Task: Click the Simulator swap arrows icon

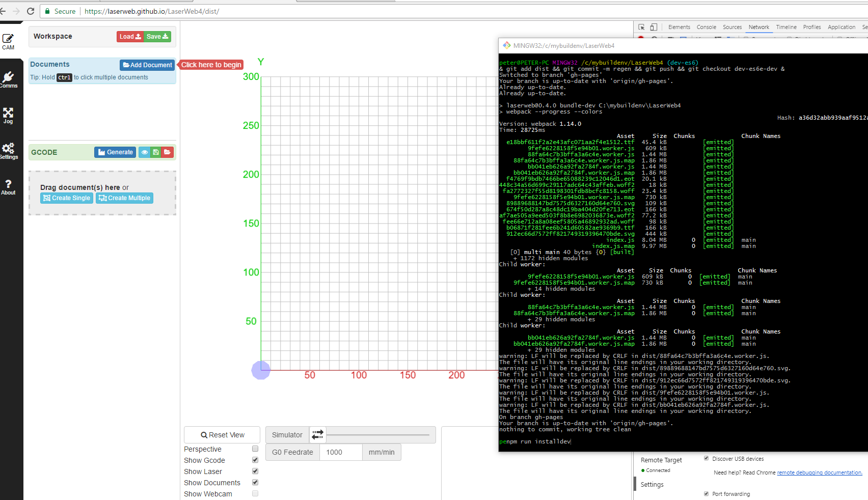Action: pos(317,435)
